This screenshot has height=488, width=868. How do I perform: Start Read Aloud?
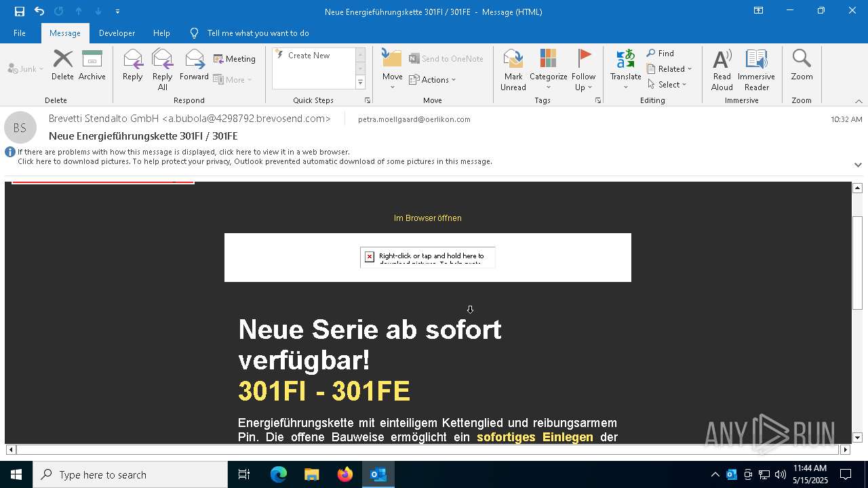coord(722,69)
